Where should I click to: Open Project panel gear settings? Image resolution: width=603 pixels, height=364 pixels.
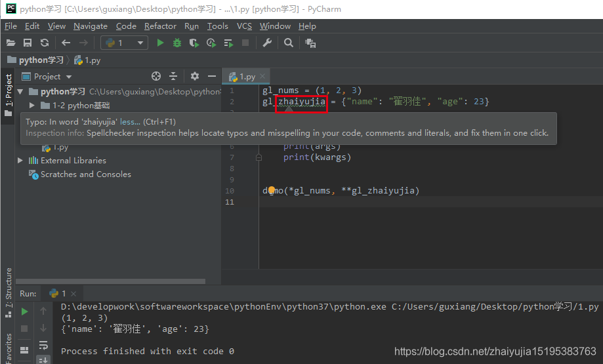[x=195, y=76]
